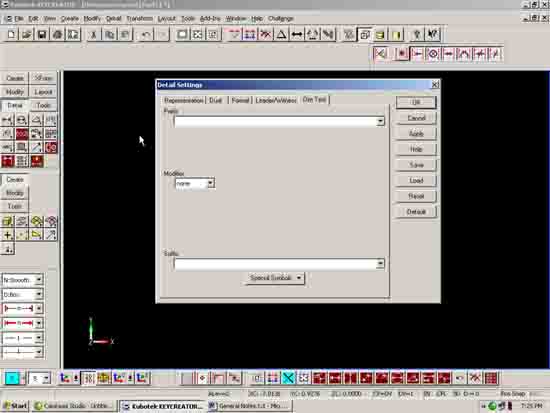The height and width of the screenshot is (413, 550).
Task: Switch to the Representation tab
Action: click(x=183, y=100)
